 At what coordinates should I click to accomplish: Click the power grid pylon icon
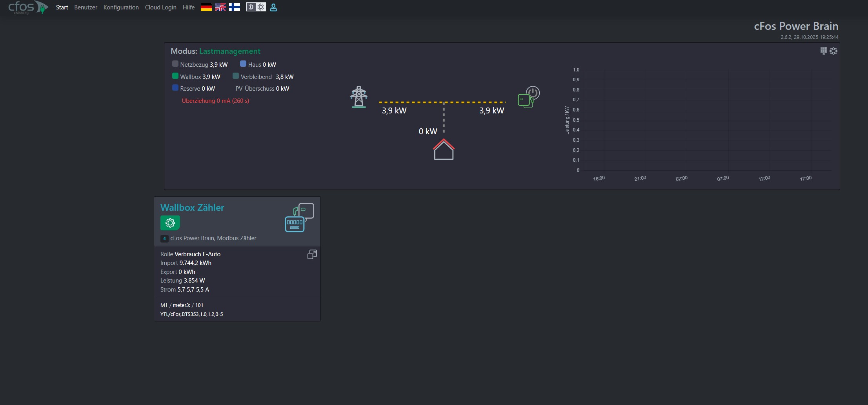[358, 97]
